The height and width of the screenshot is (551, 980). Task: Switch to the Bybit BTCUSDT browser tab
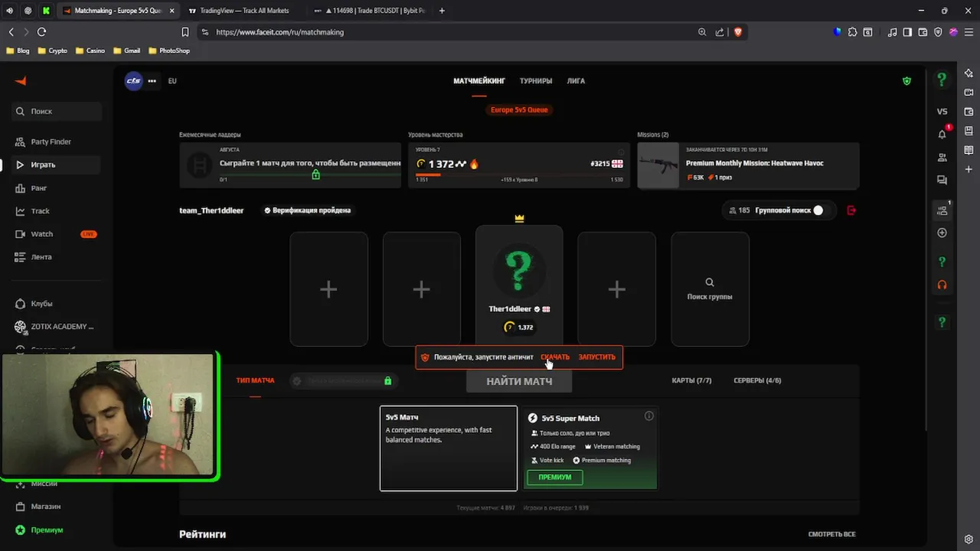371,11
